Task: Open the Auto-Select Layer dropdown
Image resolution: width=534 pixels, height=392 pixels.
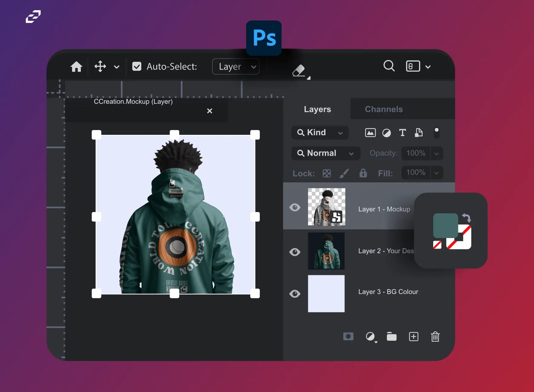Action: tap(236, 67)
